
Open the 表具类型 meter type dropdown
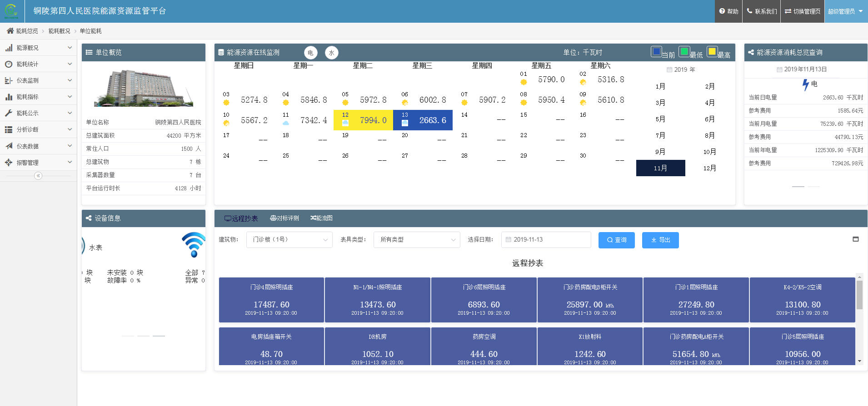tap(417, 240)
